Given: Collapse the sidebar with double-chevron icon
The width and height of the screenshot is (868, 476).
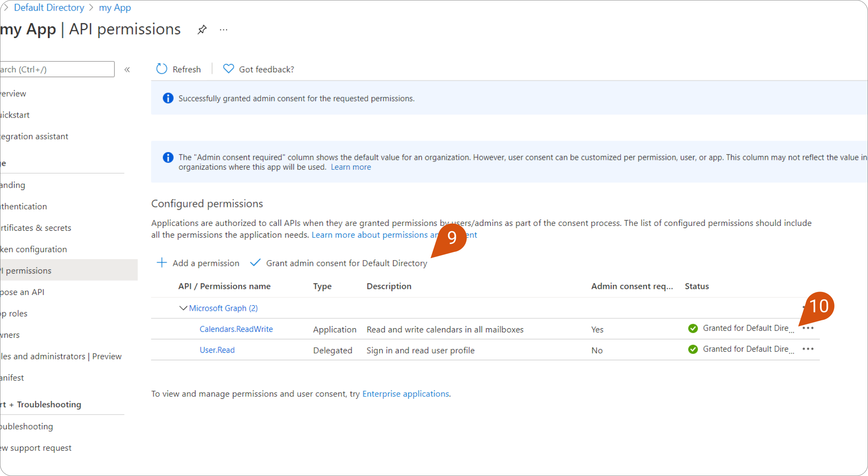Looking at the screenshot, I should pyautogui.click(x=127, y=69).
